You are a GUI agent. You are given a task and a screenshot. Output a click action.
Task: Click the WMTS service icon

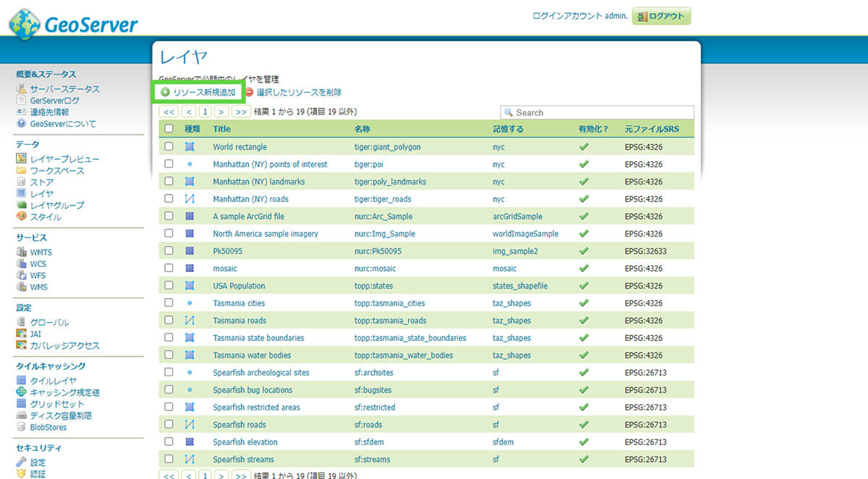click(22, 253)
